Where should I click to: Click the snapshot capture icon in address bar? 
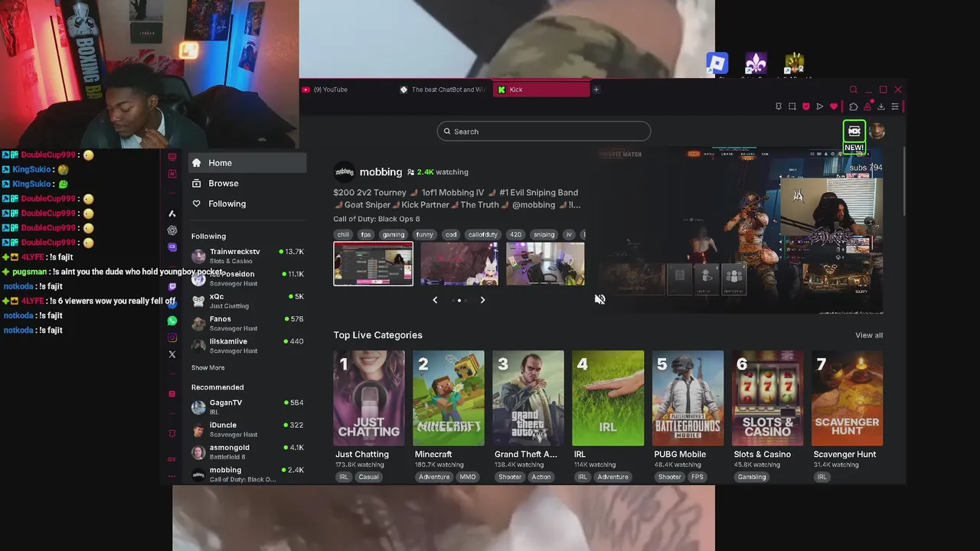pyautogui.click(x=792, y=106)
